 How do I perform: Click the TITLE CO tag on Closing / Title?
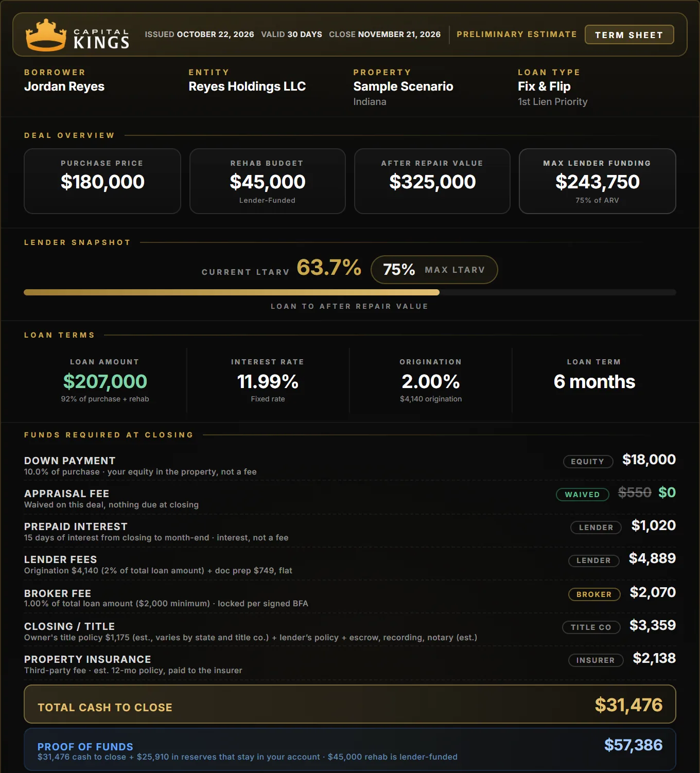(591, 627)
